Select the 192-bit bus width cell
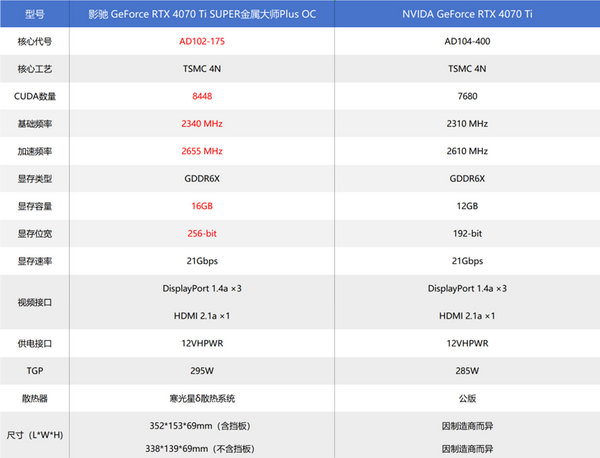The width and height of the screenshot is (600, 458). [467, 233]
